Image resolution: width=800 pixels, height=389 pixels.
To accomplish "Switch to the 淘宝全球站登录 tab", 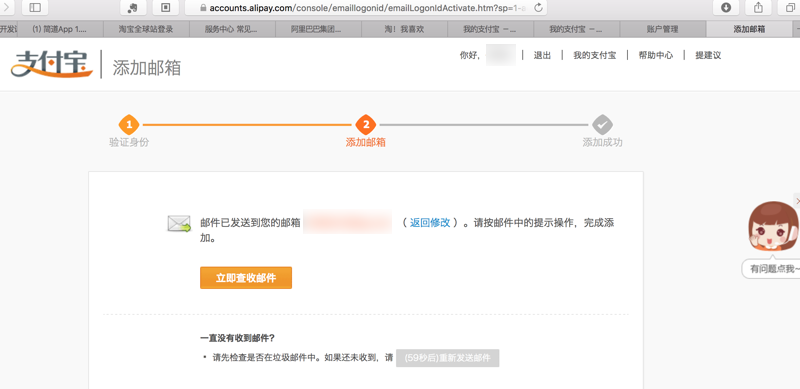I will [x=146, y=29].
